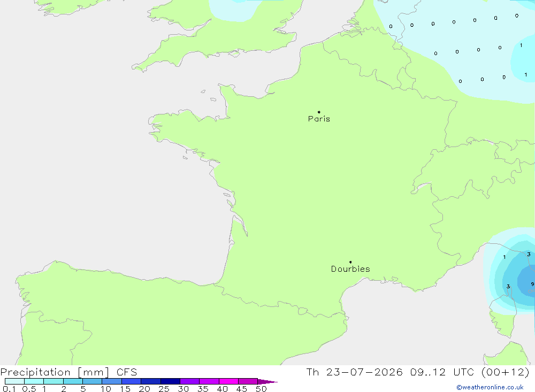Viewport: 535px width, 392px height.
Task: Select the Dourbies location dot marker
Action: click(350, 262)
